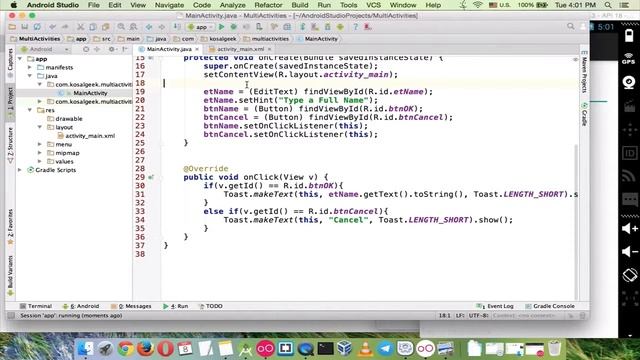
Task: Open the Refactor menu
Action: pos(268,5)
